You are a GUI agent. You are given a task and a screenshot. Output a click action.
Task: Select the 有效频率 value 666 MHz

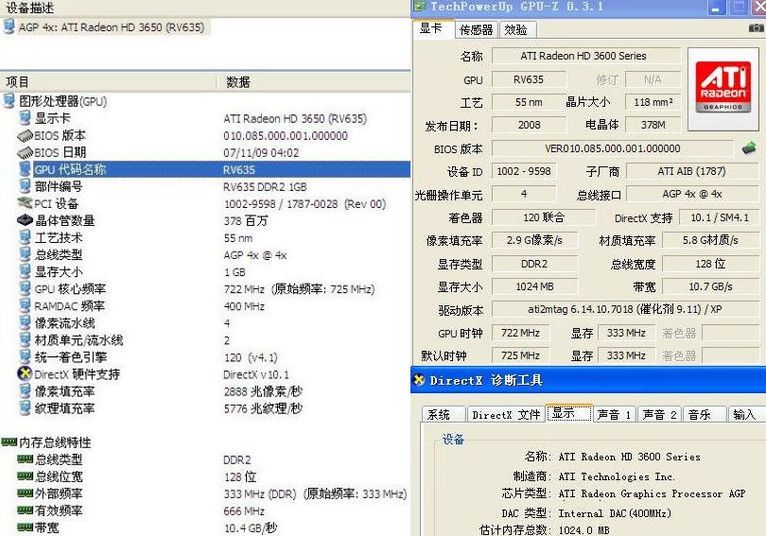pyautogui.click(x=244, y=511)
